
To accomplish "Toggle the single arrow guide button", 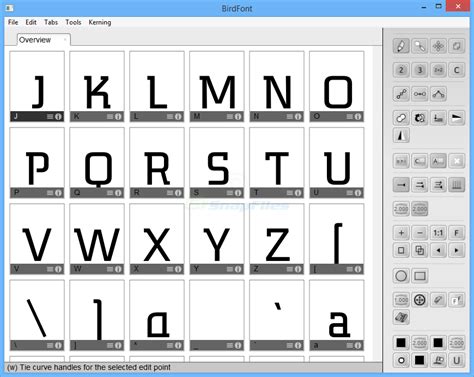I will pyautogui.click(x=401, y=185).
